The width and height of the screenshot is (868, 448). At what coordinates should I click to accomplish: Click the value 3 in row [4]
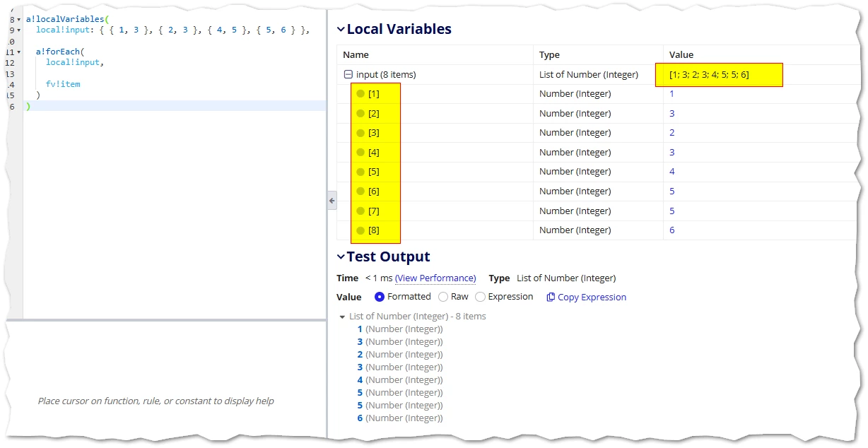(x=671, y=153)
